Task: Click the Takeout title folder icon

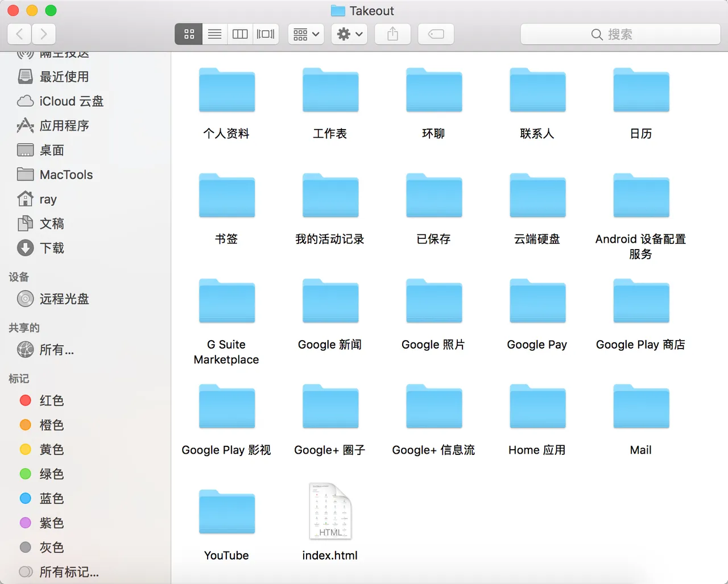Action: point(338,11)
